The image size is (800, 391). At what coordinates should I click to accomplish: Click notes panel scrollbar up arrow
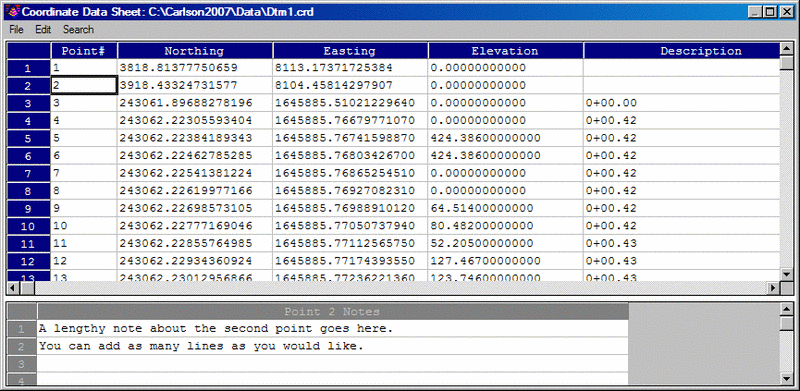pyautogui.click(x=787, y=309)
